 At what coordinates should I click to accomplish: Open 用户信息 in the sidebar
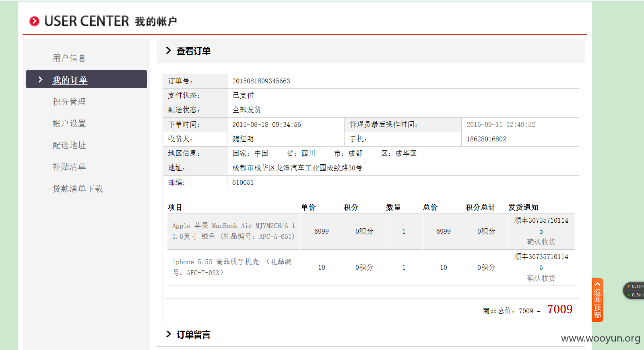point(69,58)
